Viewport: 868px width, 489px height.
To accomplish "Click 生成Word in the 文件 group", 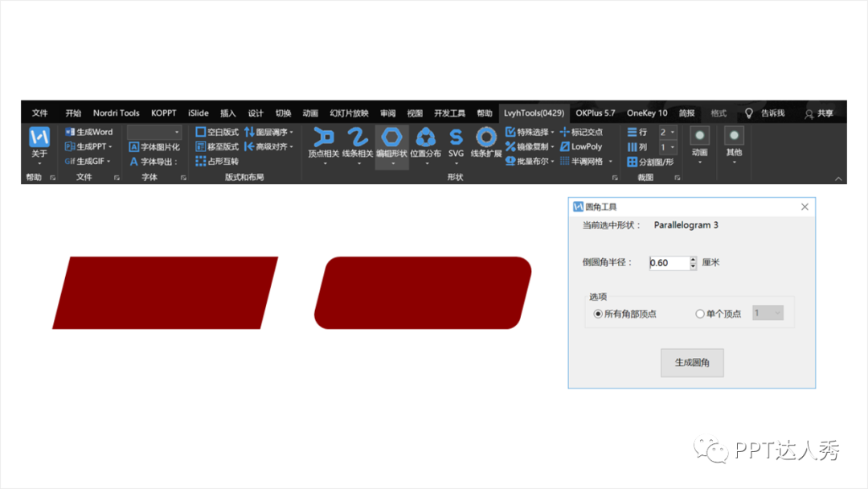I will tap(88, 132).
